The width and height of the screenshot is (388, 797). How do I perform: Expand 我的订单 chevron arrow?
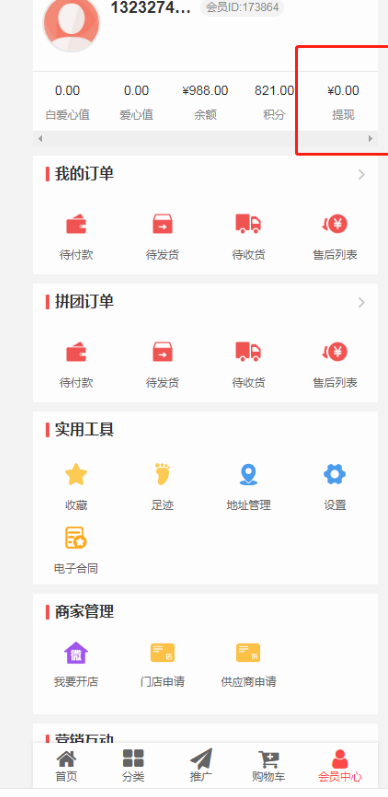pos(362,174)
